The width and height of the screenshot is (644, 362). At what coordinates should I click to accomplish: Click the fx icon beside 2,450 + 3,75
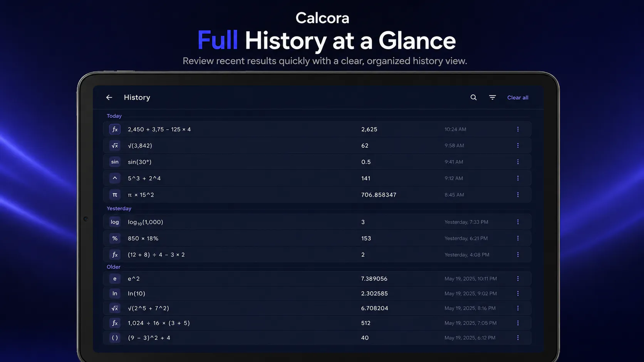click(115, 129)
